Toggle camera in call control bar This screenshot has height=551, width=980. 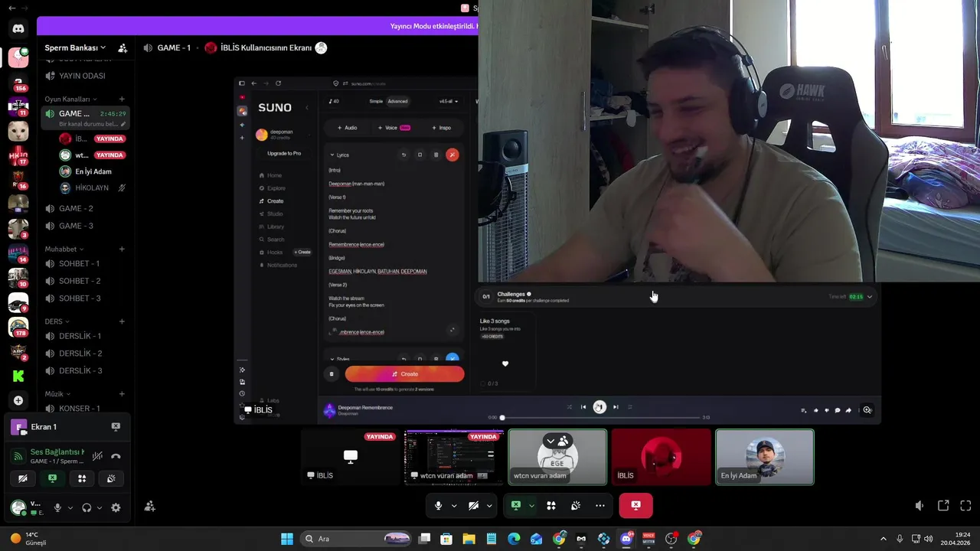(473, 505)
